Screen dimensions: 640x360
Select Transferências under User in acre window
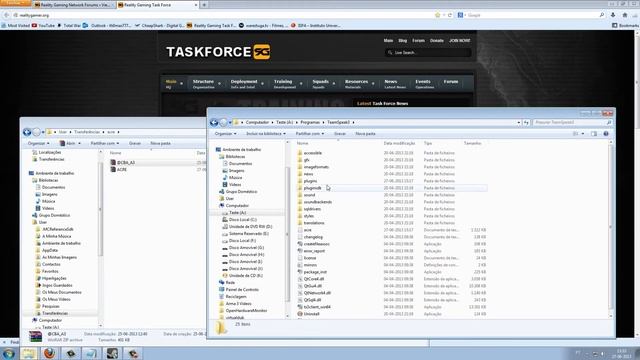pyautogui.click(x=55, y=313)
